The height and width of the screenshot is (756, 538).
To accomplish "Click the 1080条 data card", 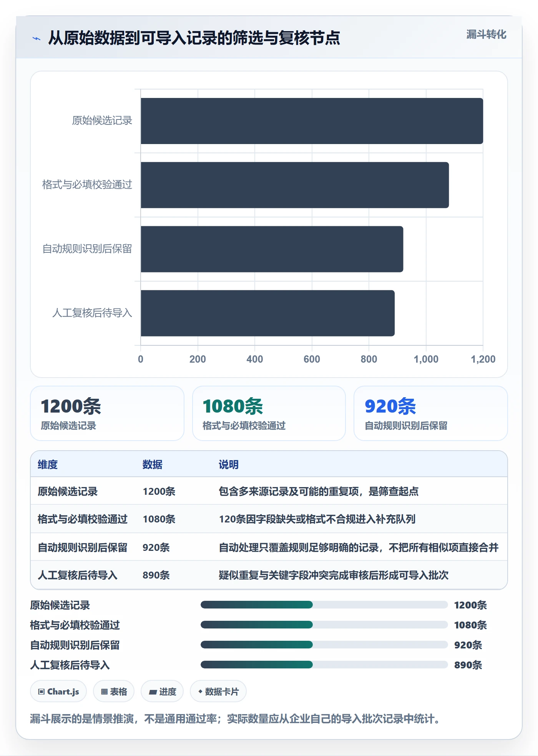I will (269, 413).
